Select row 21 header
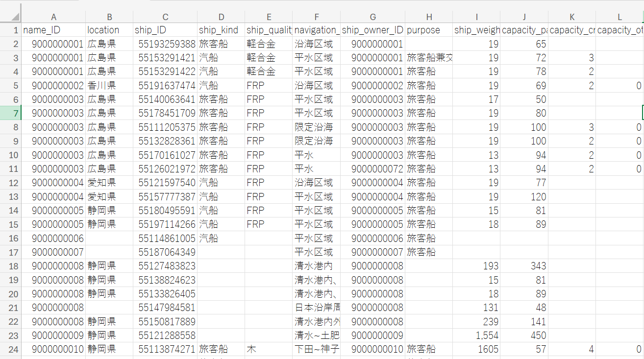644x359 pixels. (x=11, y=308)
